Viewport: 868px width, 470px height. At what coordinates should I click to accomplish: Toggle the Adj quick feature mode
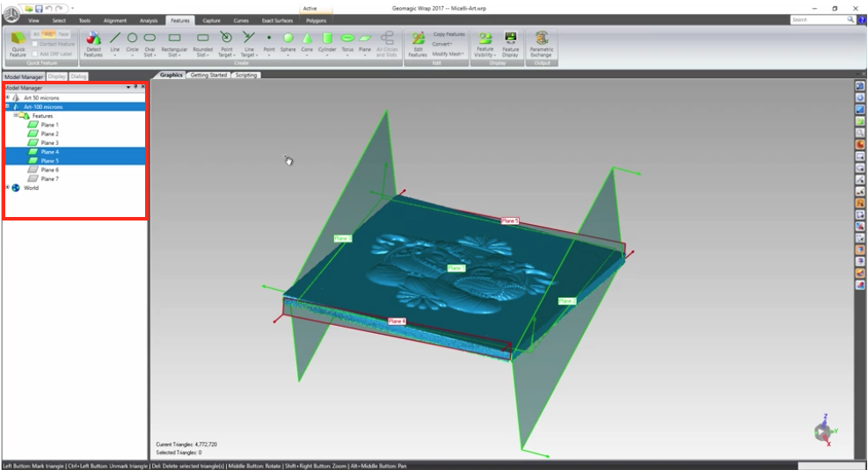(x=48, y=34)
